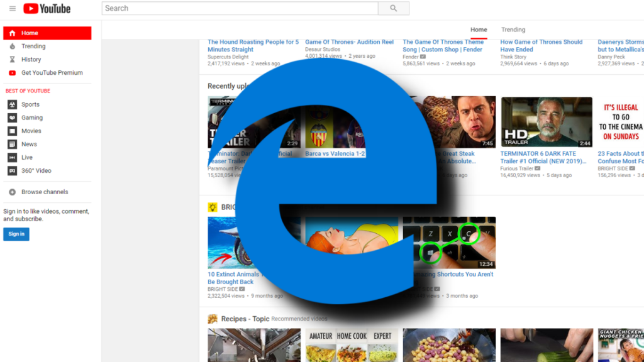Open Sports category
Image resolution: width=644 pixels, height=362 pixels.
coord(47,105)
